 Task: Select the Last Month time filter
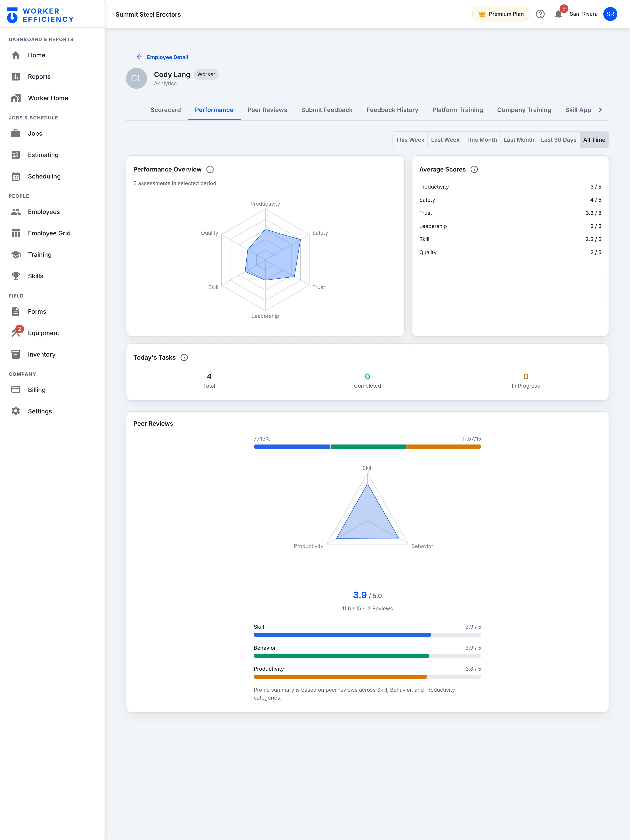[x=519, y=140]
